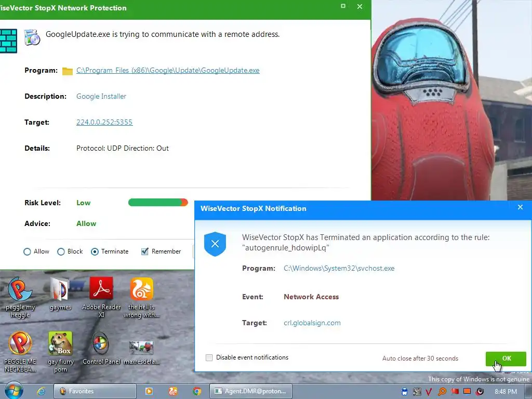Open the 'gaymes' desktop folder
The width and height of the screenshot is (532, 399).
60,294
